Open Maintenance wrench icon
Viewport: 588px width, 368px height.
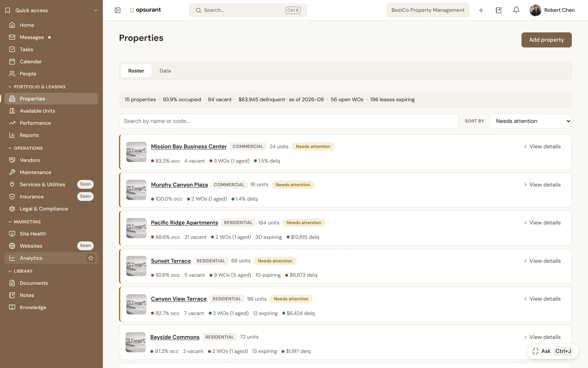(12, 172)
